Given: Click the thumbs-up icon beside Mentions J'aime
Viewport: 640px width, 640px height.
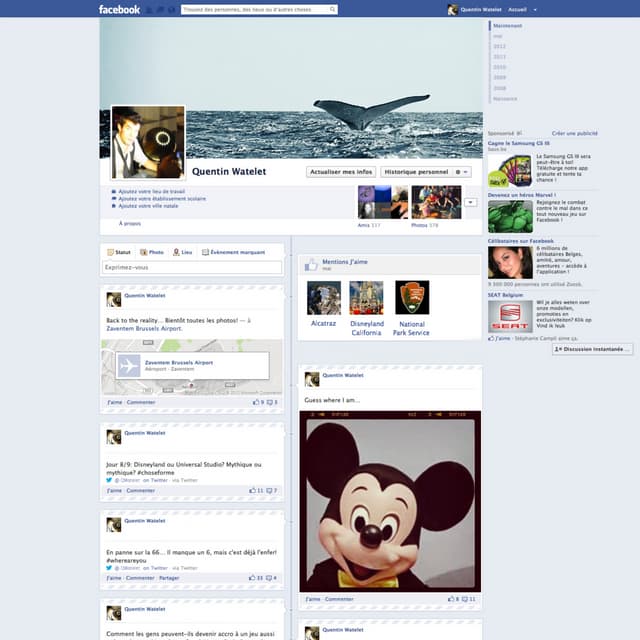Looking at the screenshot, I should (311, 265).
